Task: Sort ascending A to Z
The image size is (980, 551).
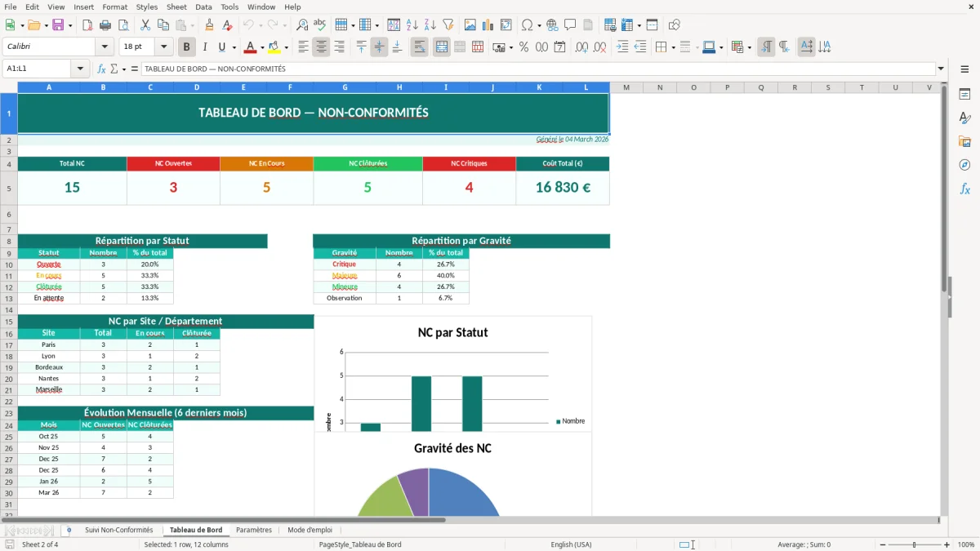Action: [x=412, y=25]
